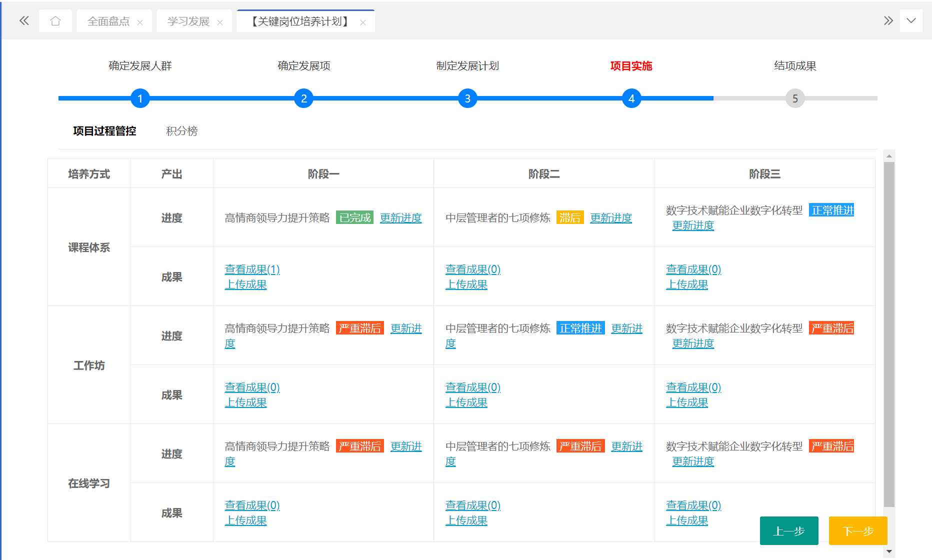The width and height of the screenshot is (932, 560).
Task: View results for 工作坊 阶段二
Action: click(x=472, y=387)
